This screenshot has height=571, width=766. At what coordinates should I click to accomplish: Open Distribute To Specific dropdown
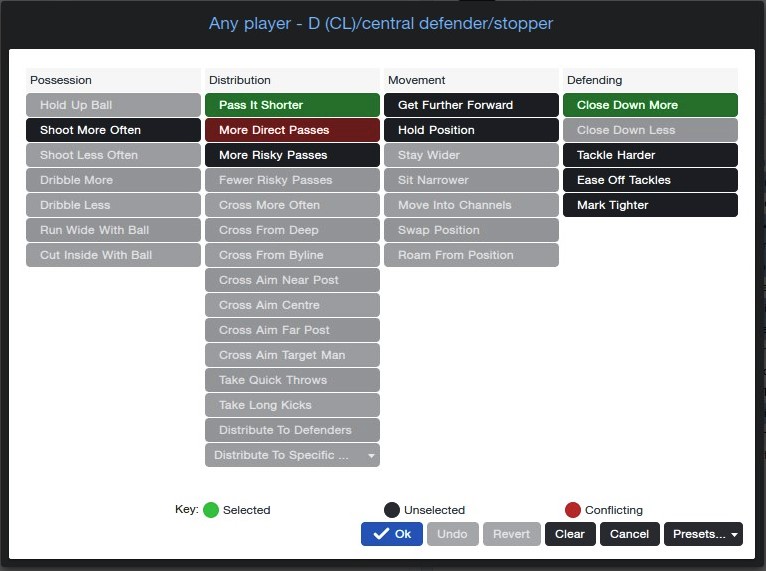(292, 455)
